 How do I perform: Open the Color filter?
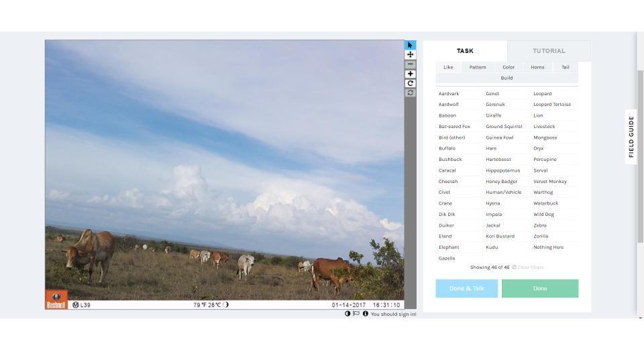pyautogui.click(x=508, y=67)
